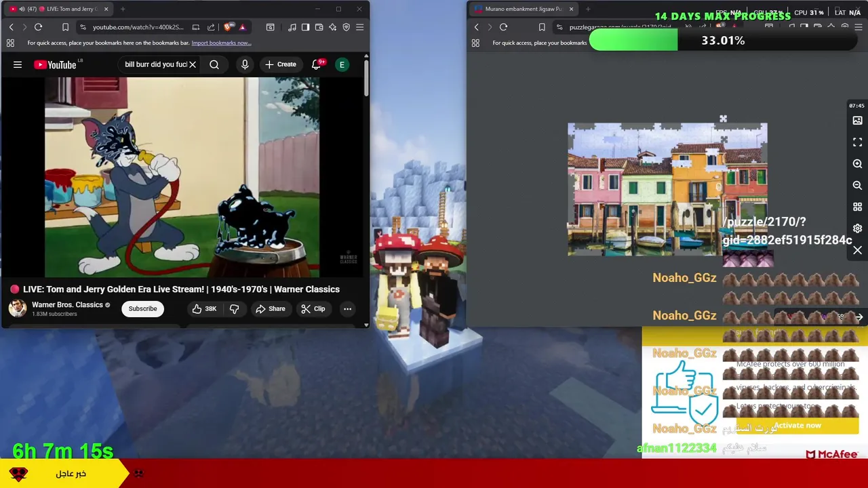Mute the tab using the speaker icon
The width and height of the screenshot is (868, 488).
coord(22,9)
